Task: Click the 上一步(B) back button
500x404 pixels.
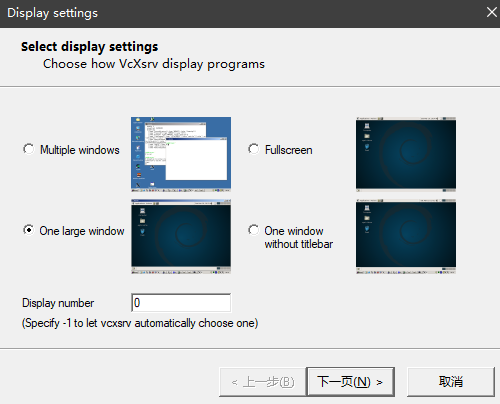Action: point(263,382)
